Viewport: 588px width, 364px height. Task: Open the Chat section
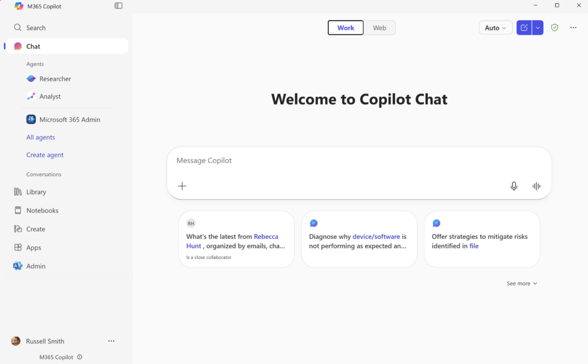click(33, 46)
